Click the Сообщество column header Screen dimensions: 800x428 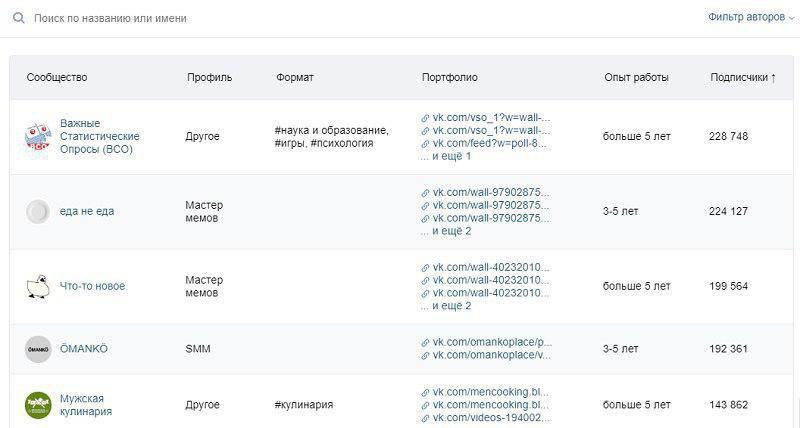pos(57,78)
